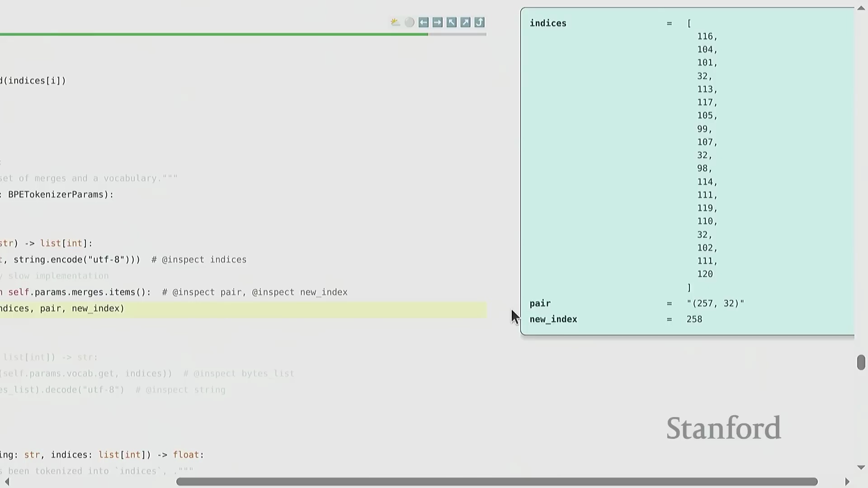Click the horizontal scrollbar thumb
Viewport: 868px width, 488px height.
pyautogui.click(x=496, y=482)
